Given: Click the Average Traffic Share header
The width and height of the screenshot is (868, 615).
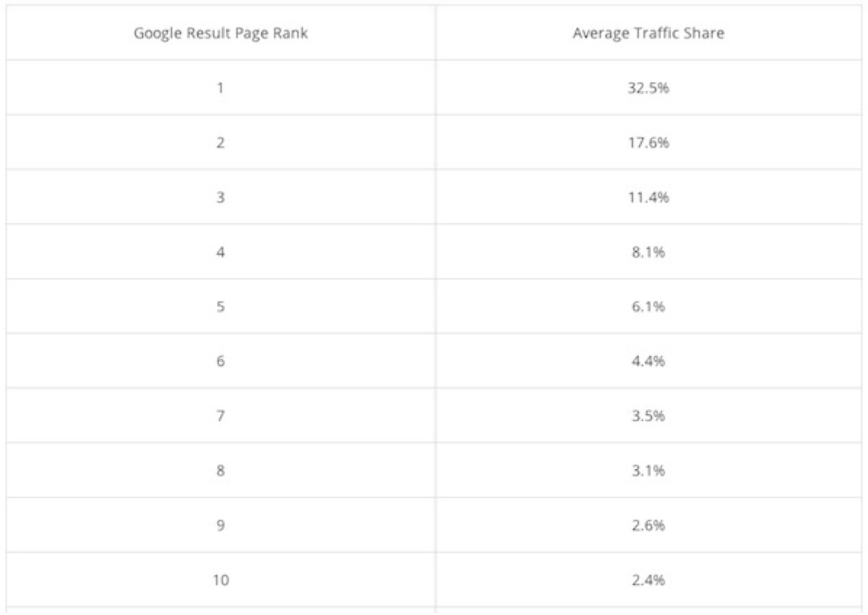Looking at the screenshot, I should coord(649,33).
